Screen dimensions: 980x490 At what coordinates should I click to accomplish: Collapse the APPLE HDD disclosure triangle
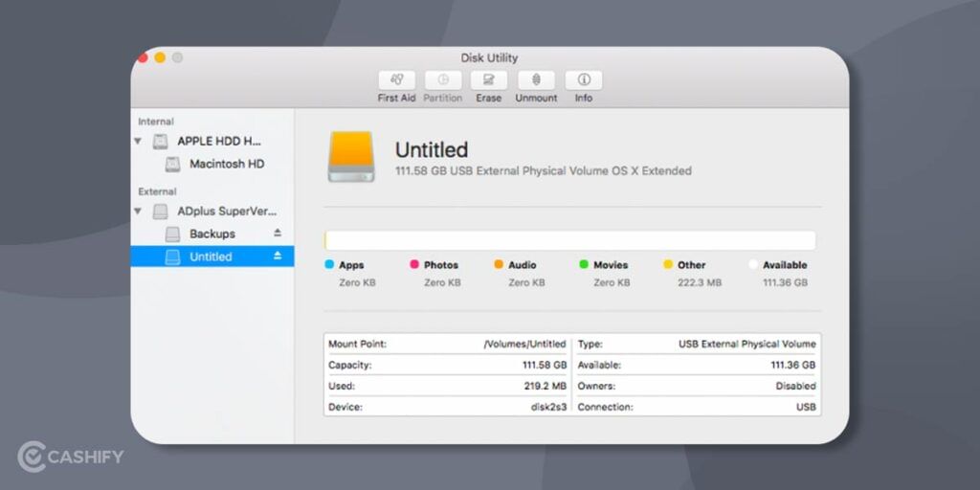tap(138, 142)
